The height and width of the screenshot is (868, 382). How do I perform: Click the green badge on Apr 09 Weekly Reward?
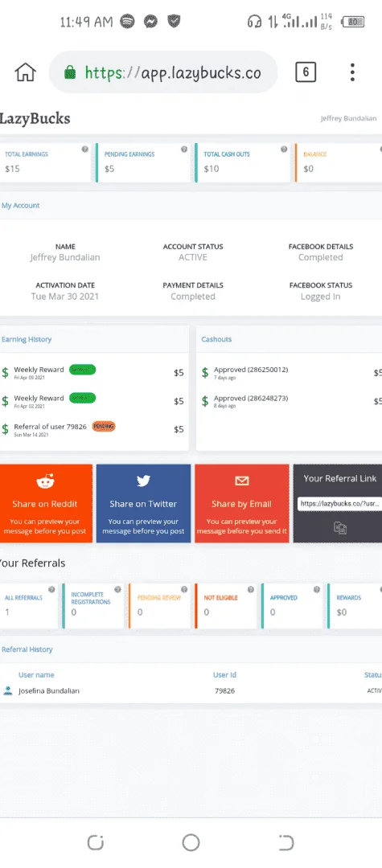[83, 369]
